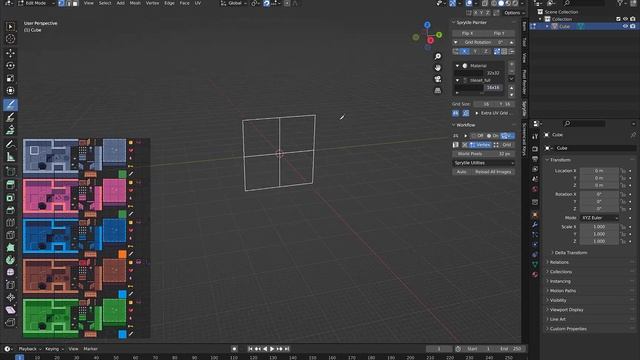Viewport: 640px width, 360px height.
Task: Open the Sprytile Utilities dropdown
Action: coord(483,163)
